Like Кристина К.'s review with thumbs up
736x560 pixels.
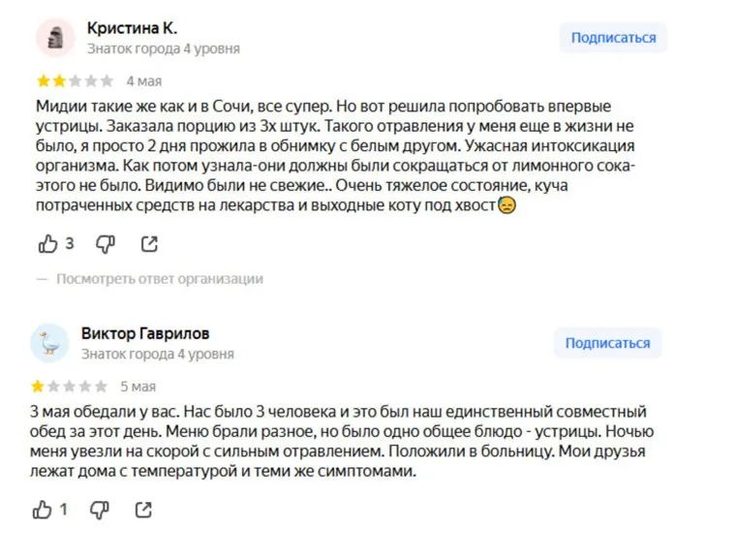tap(47, 243)
